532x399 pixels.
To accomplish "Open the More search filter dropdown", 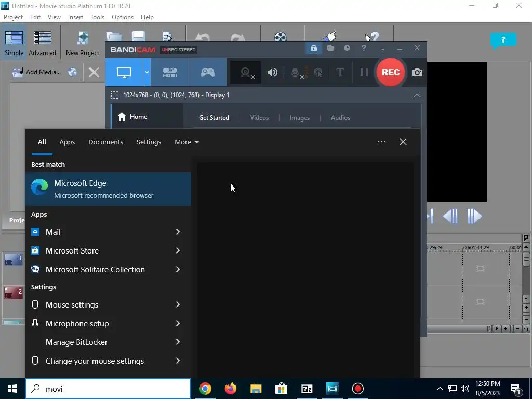I will click(x=187, y=142).
